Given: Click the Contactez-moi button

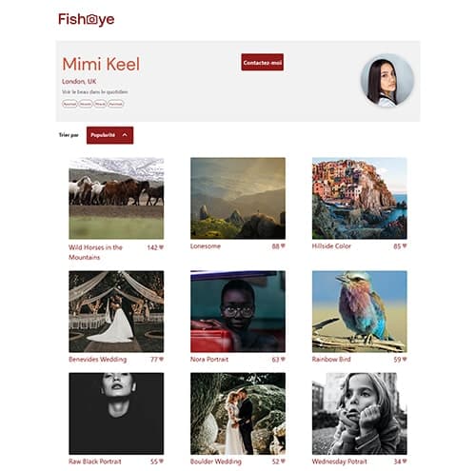Looking at the screenshot, I should pyautogui.click(x=262, y=62).
